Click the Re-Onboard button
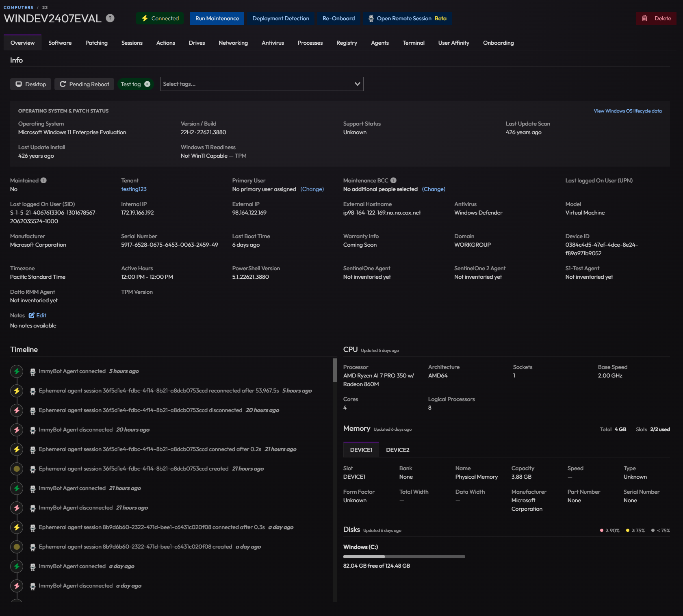The width and height of the screenshot is (683, 616). click(338, 18)
